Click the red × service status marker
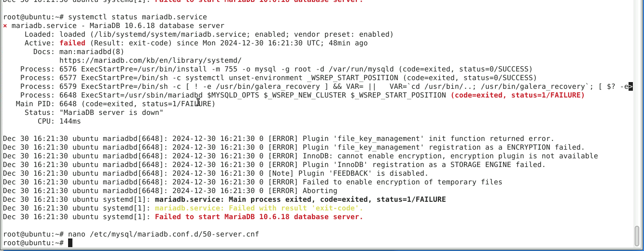Screen dimensions: 644x251 5,26
